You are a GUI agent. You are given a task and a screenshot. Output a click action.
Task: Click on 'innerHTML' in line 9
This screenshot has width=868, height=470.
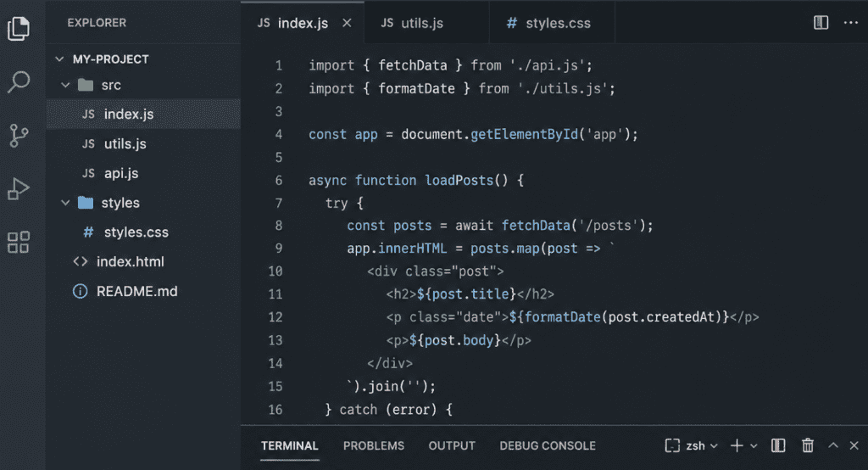click(413, 249)
